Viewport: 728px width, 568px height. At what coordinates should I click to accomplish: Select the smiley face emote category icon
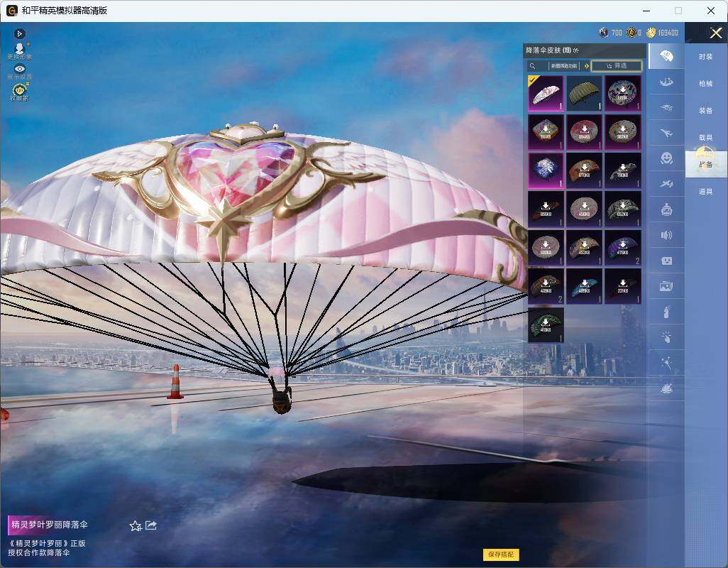pos(666,158)
